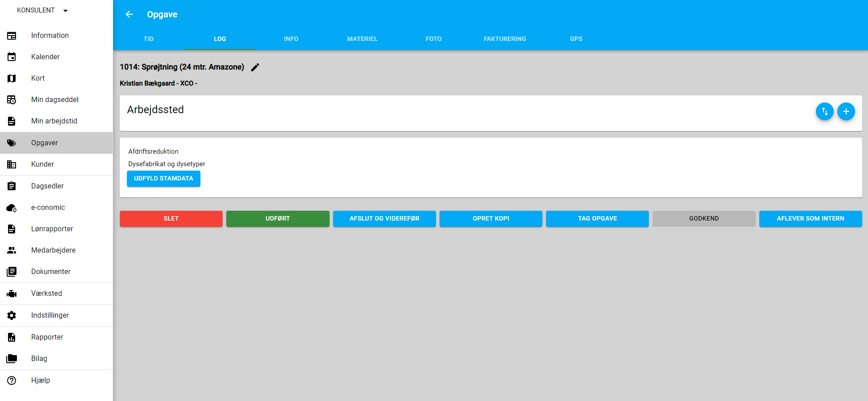Open Hjælp from the sidebar
The image size is (868, 401).
point(56,381)
